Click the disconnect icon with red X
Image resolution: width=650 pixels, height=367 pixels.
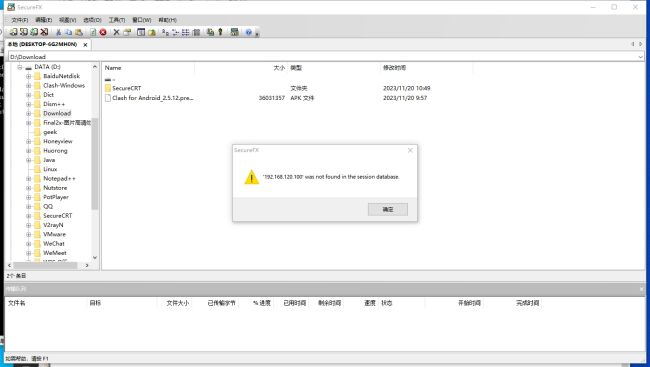point(44,32)
